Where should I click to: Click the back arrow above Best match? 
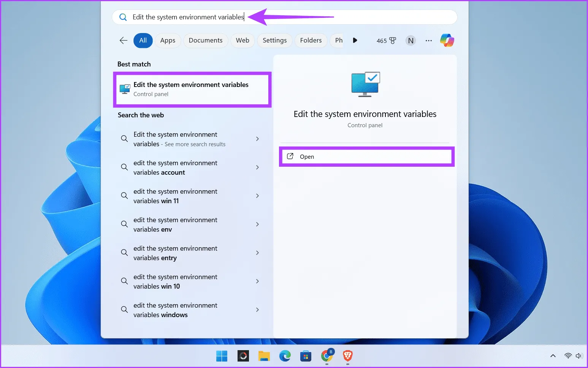click(123, 40)
